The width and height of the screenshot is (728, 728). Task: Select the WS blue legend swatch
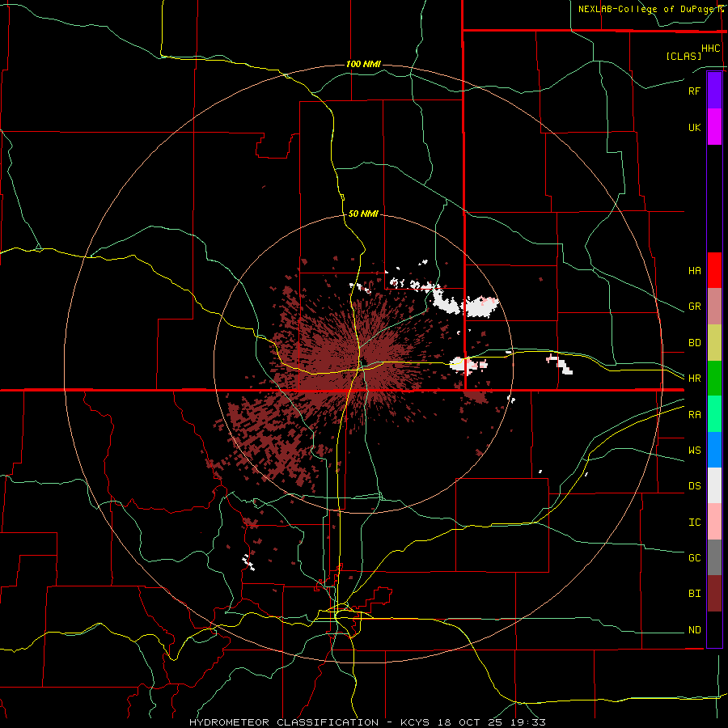click(714, 450)
